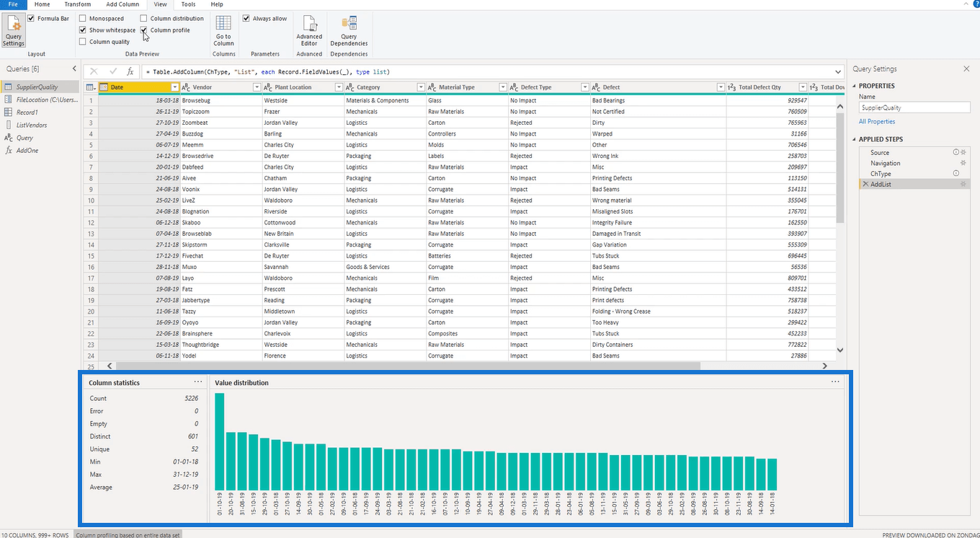Screen dimensions: 980x538
Task: Open Value distribution ellipsis options
Action: [x=835, y=382]
